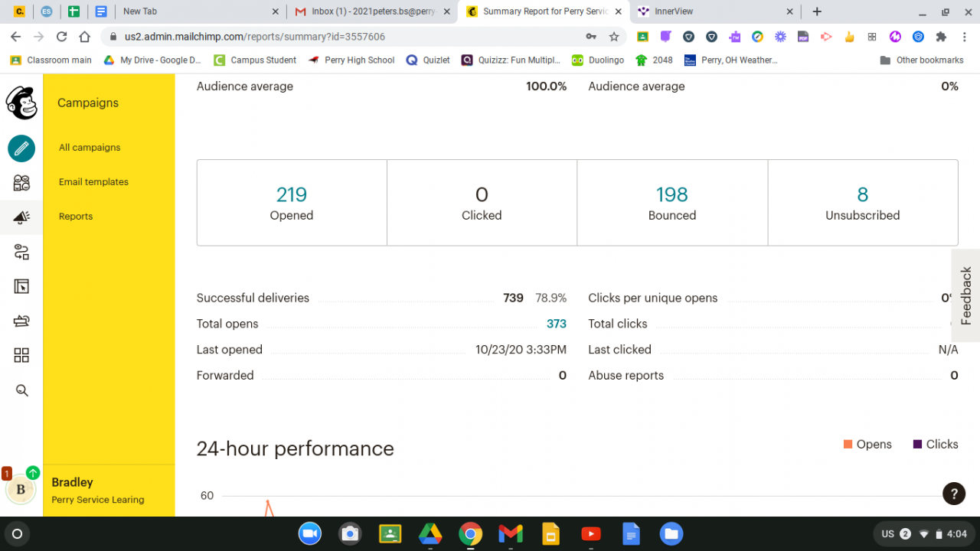Open the Automations icon in sidebar
Image resolution: width=980 pixels, height=551 pixels.
pyautogui.click(x=21, y=252)
